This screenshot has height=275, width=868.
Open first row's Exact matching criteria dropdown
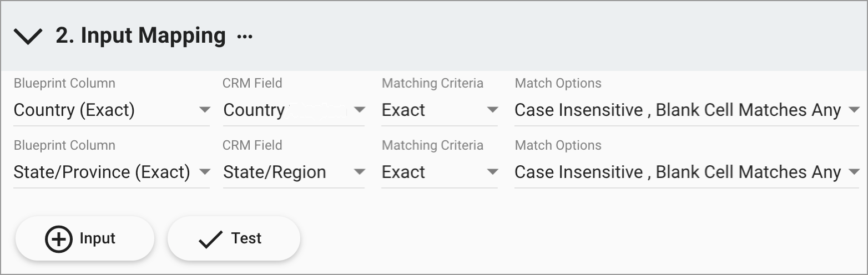(440, 110)
